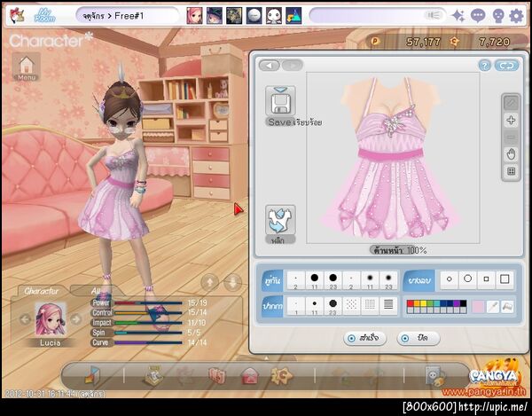Click the skull face icon in top bar
The width and height of the screenshot is (532, 416).
coord(497,16)
